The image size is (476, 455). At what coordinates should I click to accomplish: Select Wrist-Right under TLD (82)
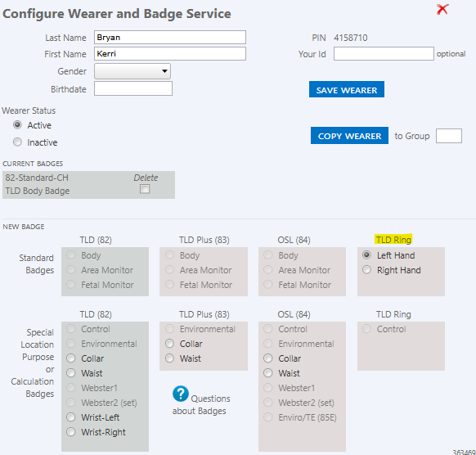70,432
